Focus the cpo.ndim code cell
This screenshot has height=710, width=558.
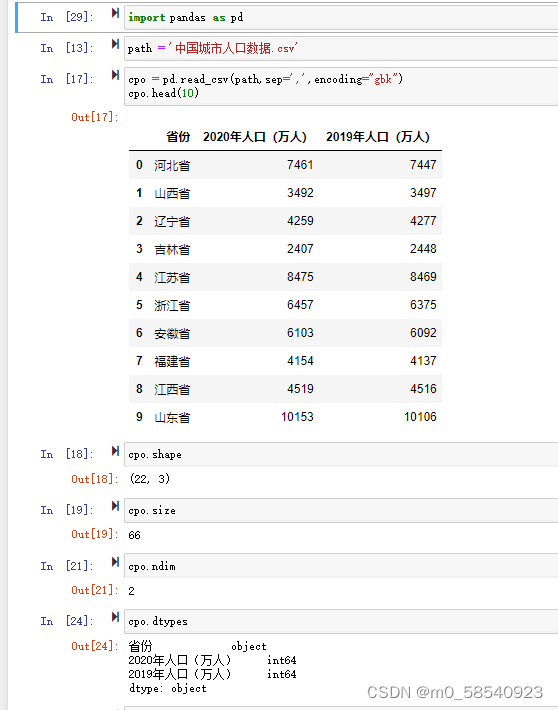tap(341, 566)
